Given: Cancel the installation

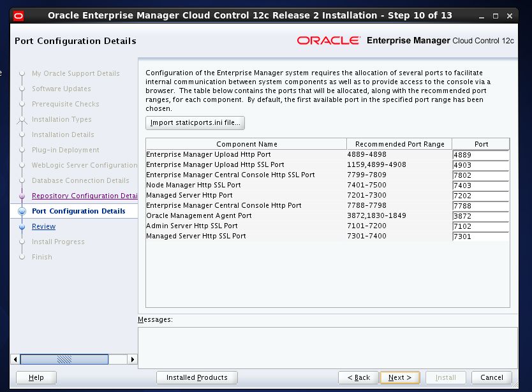Looking at the screenshot, I should pos(492,377).
